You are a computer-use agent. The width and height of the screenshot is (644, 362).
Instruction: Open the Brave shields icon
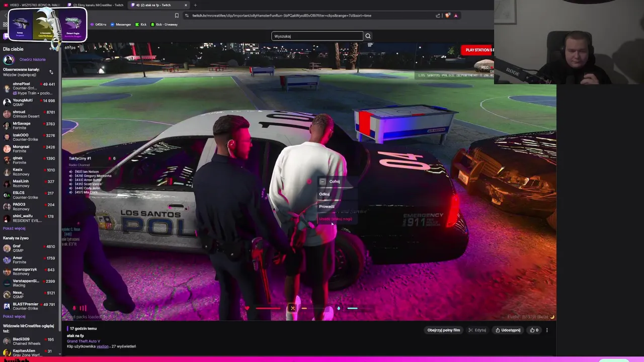pyautogui.click(x=447, y=16)
